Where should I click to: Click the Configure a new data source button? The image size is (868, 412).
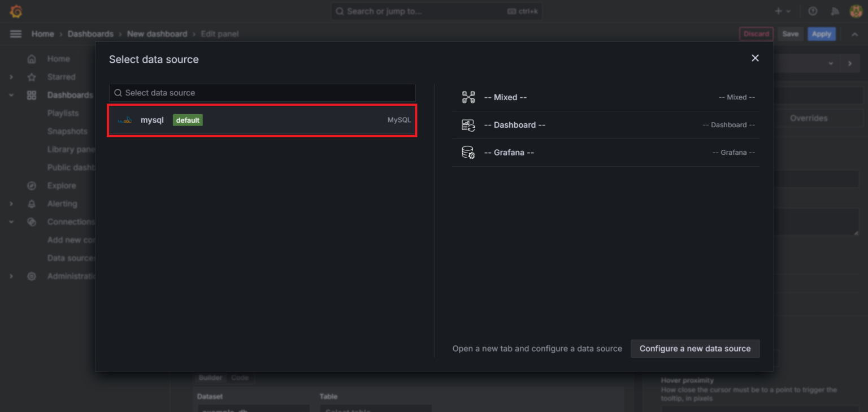click(695, 349)
